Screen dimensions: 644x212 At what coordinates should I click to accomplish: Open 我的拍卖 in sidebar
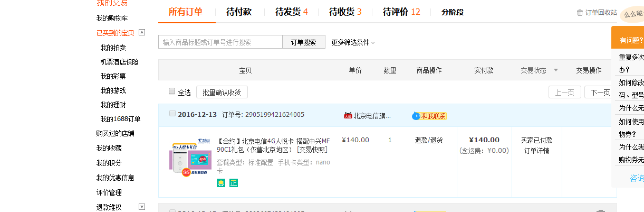coord(113,47)
